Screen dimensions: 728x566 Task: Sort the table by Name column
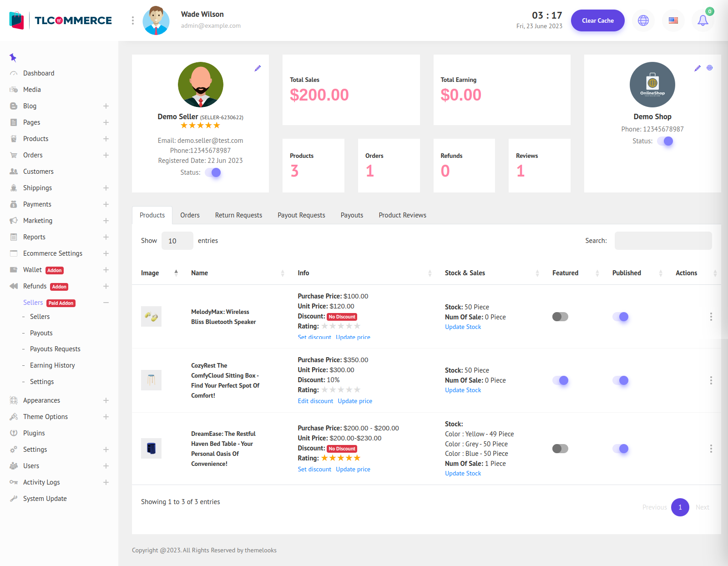(x=199, y=273)
